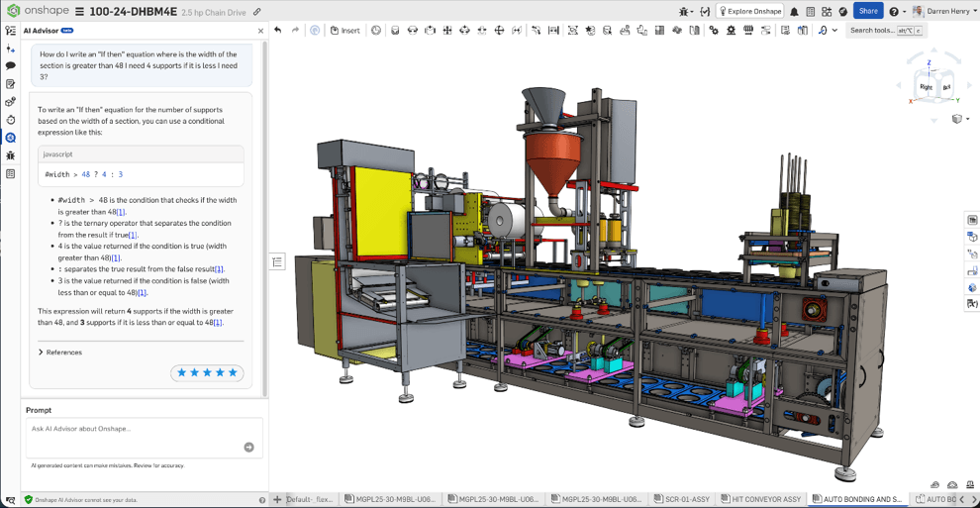Click the round dark icon left of Share
This screenshot has width=980, height=508.
(843, 11)
